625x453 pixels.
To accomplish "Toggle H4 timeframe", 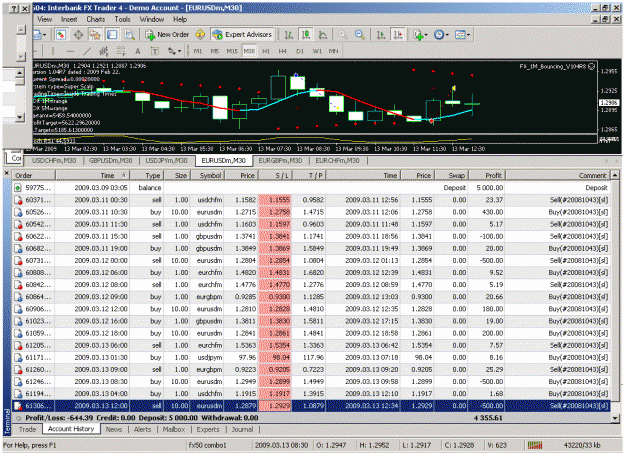I will [x=283, y=51].
